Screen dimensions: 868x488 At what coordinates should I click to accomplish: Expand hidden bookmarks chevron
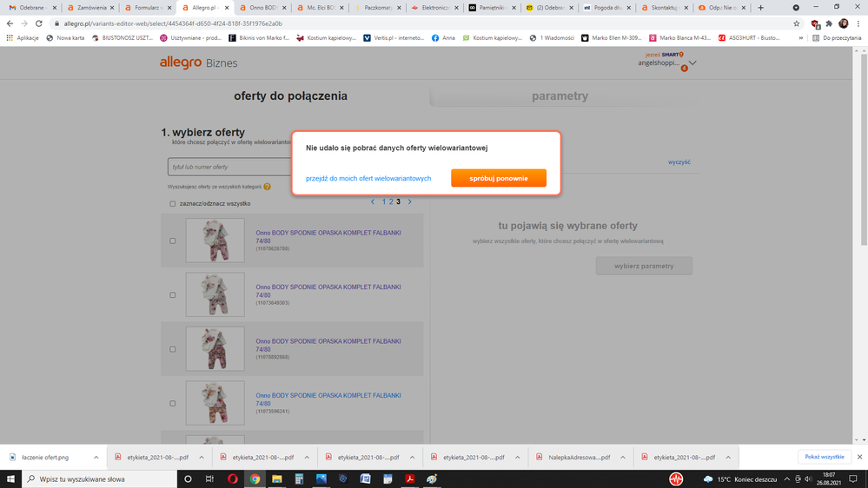(801, 38)
